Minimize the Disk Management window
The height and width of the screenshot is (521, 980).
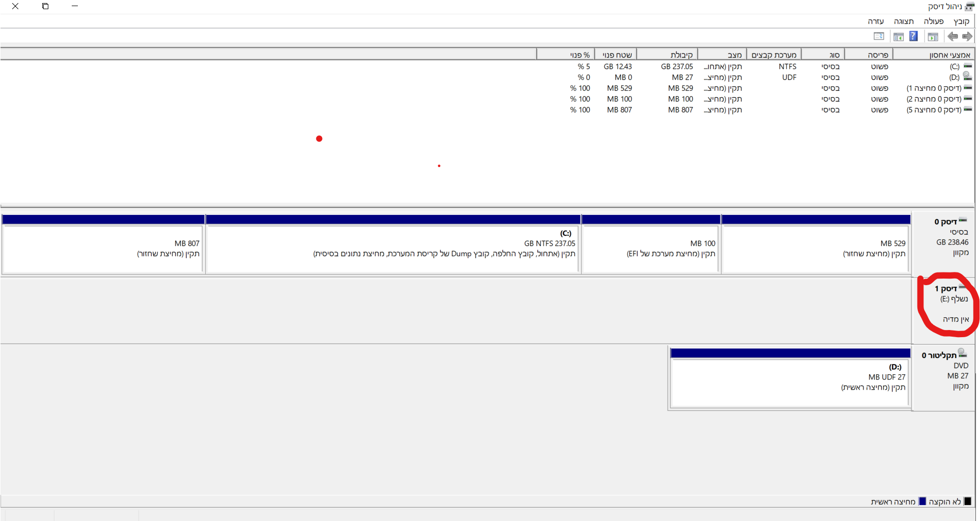(x=75, y=6)
